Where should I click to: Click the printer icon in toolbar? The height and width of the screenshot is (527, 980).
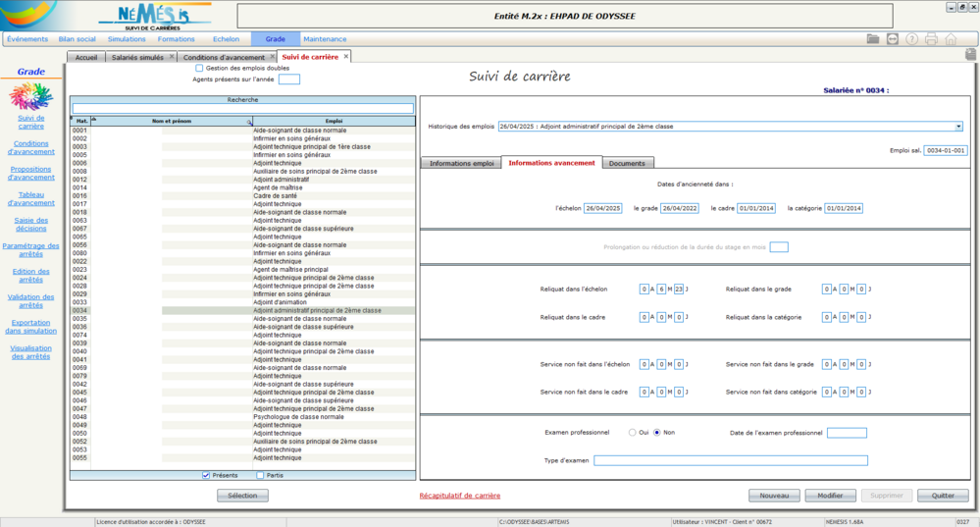[x=931, y=39]
